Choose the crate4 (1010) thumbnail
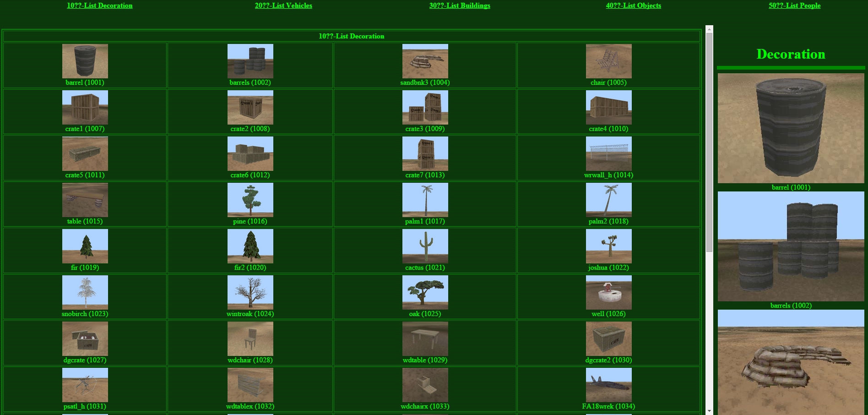This screenshot has height=415, width=868. click(609, 107)
